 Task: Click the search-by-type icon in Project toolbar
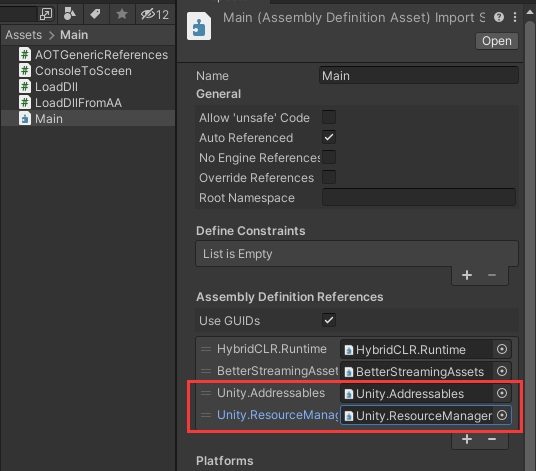click(70, 14)
